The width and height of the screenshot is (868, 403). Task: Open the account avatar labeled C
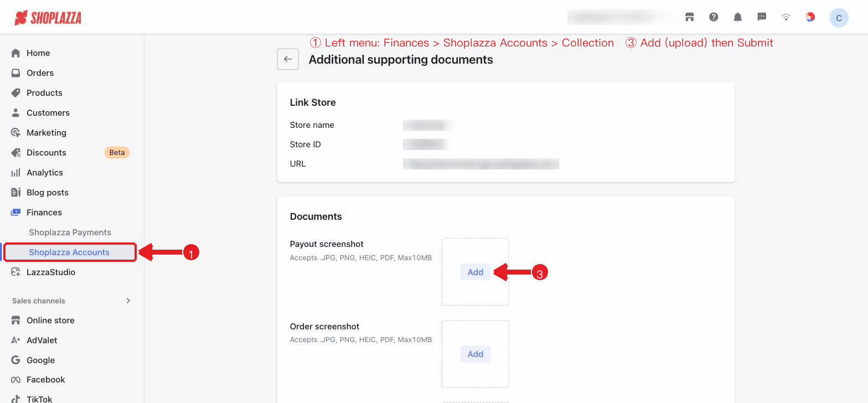click(839, 18)
